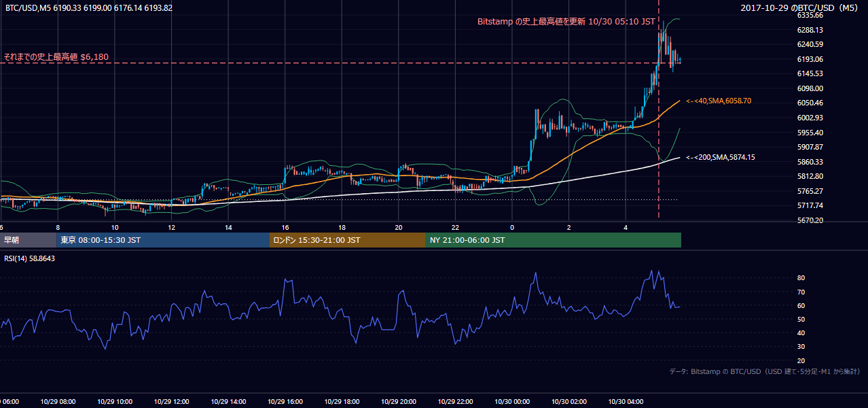Click the 6050.46 price axis label
Viewport: 868px width, 408px height.
click(x=810, y=103)
